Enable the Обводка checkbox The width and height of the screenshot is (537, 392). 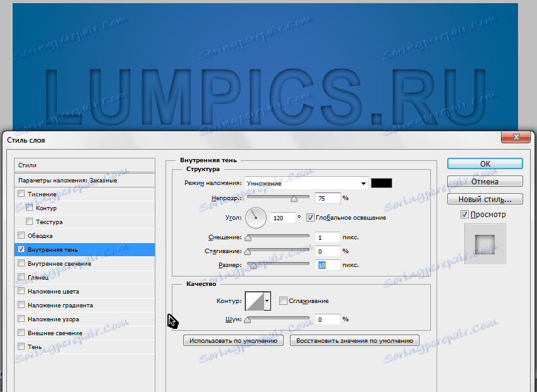click(21, 235)
